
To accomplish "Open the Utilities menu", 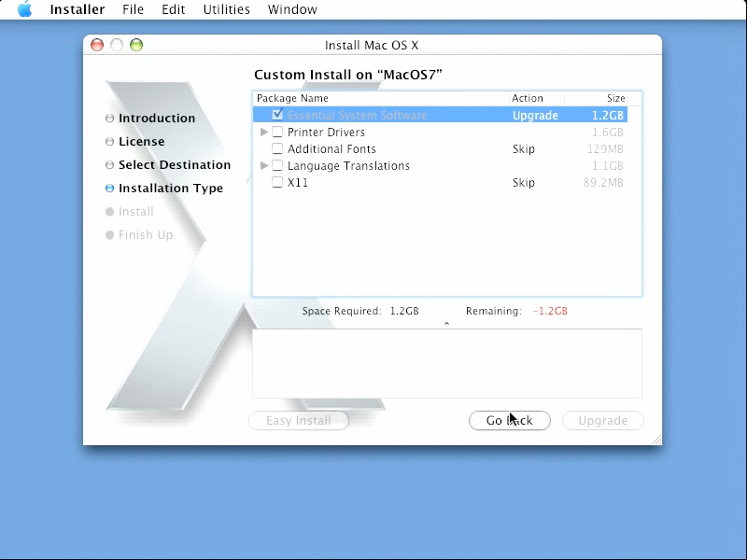I will (x=226, y=9).
